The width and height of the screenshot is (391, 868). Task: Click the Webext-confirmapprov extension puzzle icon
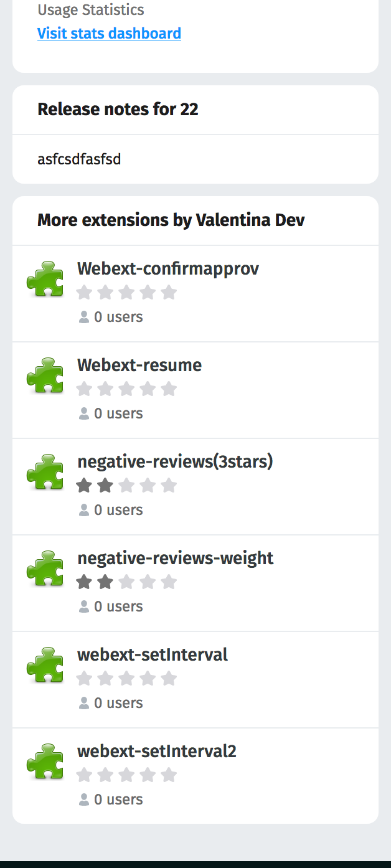45,280
